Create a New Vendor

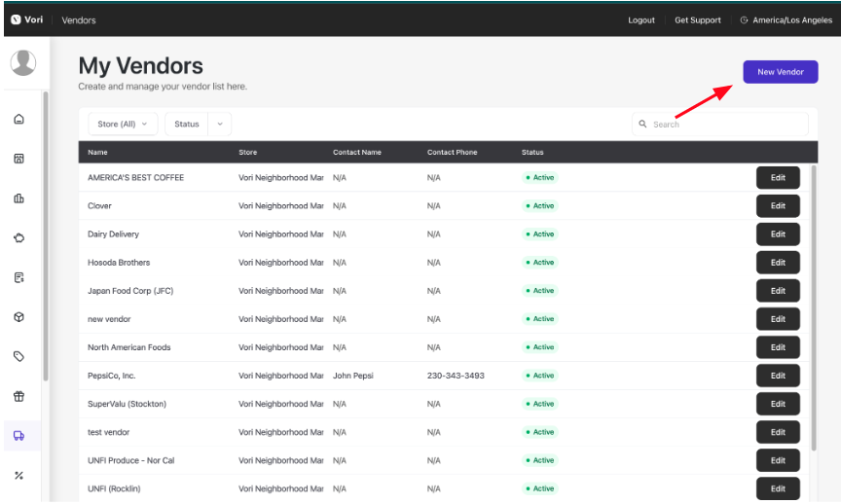point(781,72)
